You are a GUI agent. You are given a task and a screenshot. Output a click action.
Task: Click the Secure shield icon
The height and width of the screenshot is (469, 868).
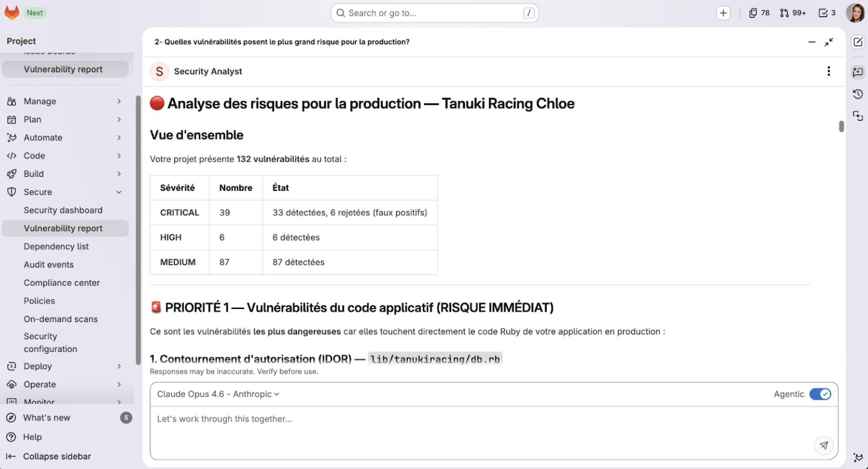pyautogui.click(x=12, y=192)
